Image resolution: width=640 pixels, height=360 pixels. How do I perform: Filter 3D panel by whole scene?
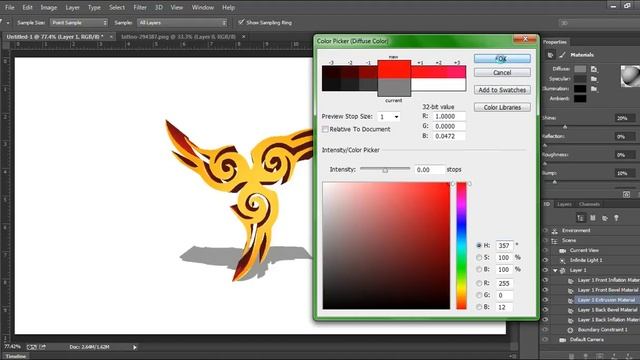(580, 218)
